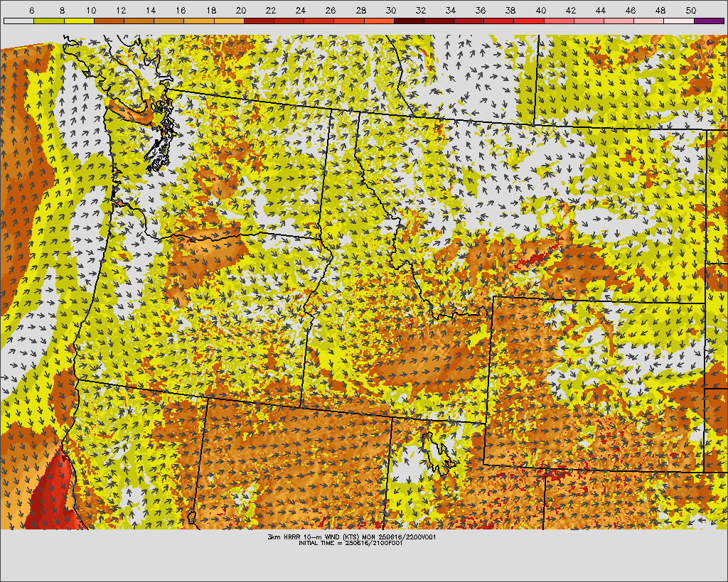728x582 pixels.
Task: Click the legend label "16"
Action: pos(181,10)
